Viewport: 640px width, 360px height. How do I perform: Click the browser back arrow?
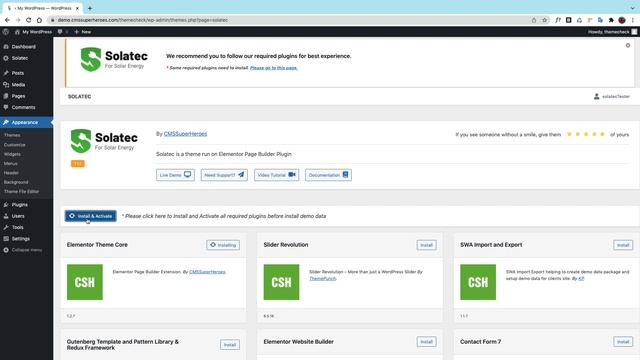[x=7, y=20]
